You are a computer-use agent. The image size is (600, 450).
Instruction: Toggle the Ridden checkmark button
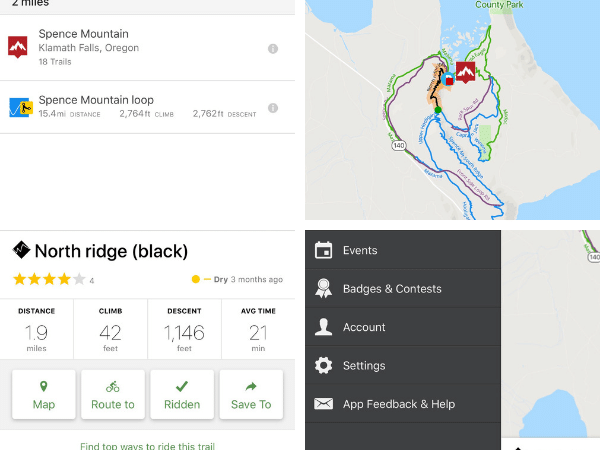pyautogui.click(x=182, y=394)
